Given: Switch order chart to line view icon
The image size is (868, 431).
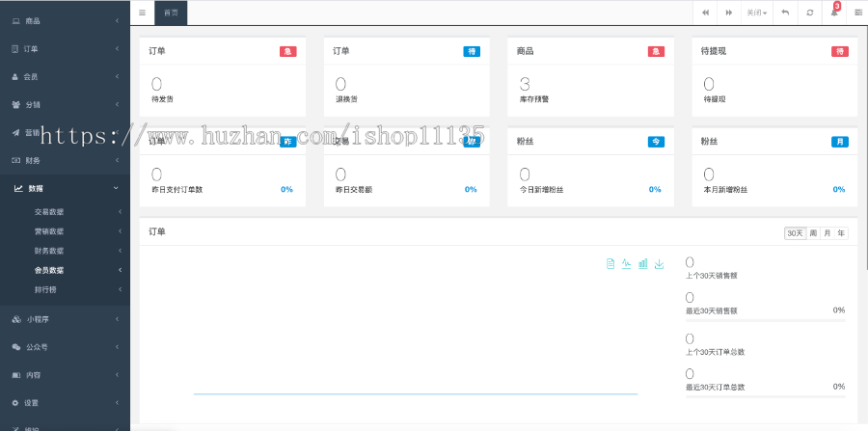Looking at the screenshot, I should (626, 264).
